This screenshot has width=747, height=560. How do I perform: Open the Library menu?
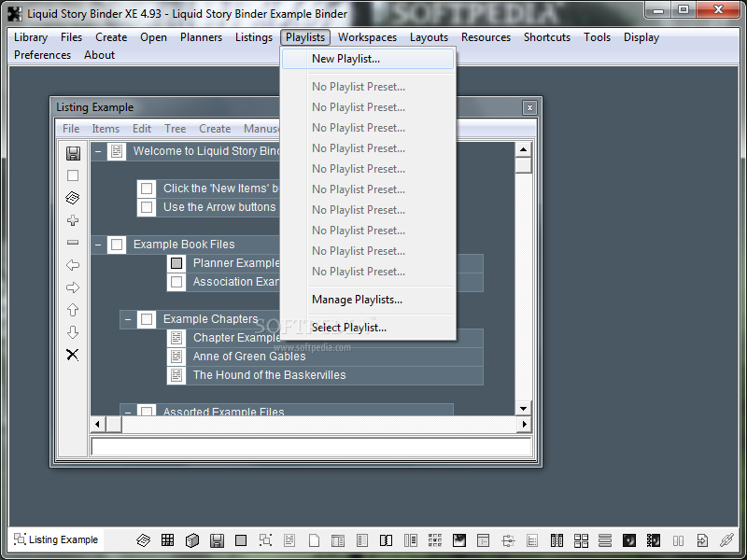pos(31,37)
